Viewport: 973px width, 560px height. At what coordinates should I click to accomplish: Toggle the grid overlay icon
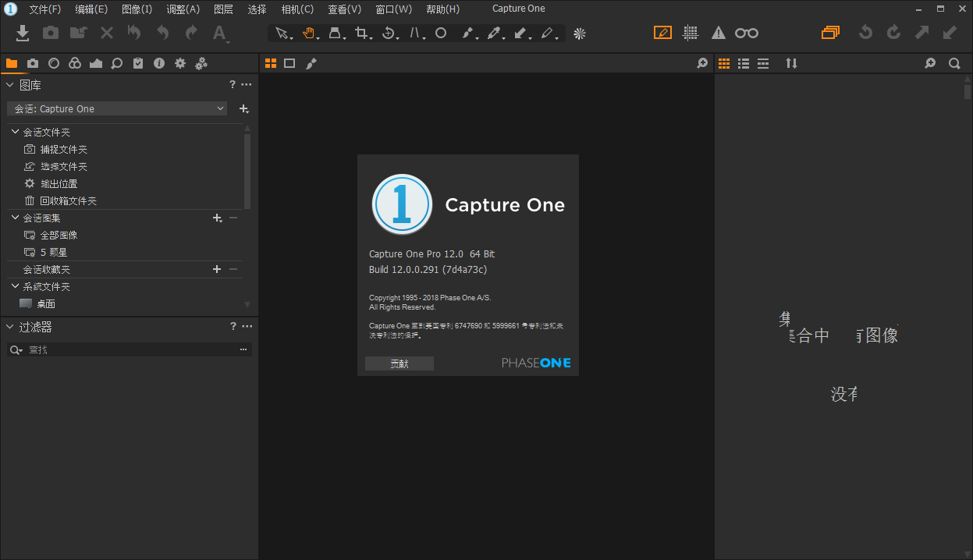tap(691, 33)
